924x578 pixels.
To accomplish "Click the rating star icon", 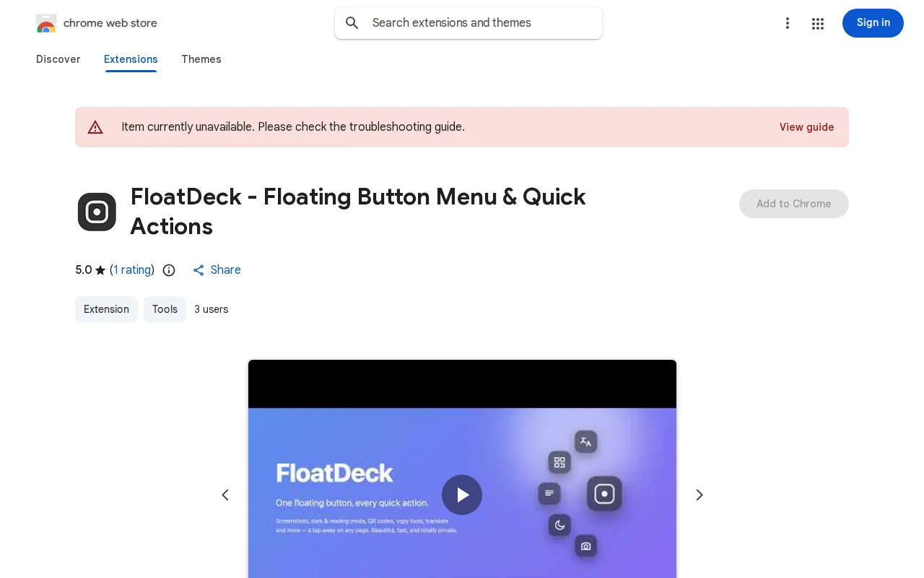I will [100, 270].
